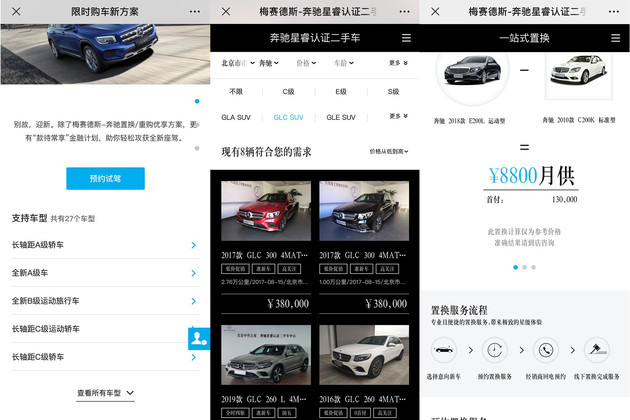The width and height of the screenshot is (630, 420).
Task: Select the S级 model filter
Action: coord(393,92)
